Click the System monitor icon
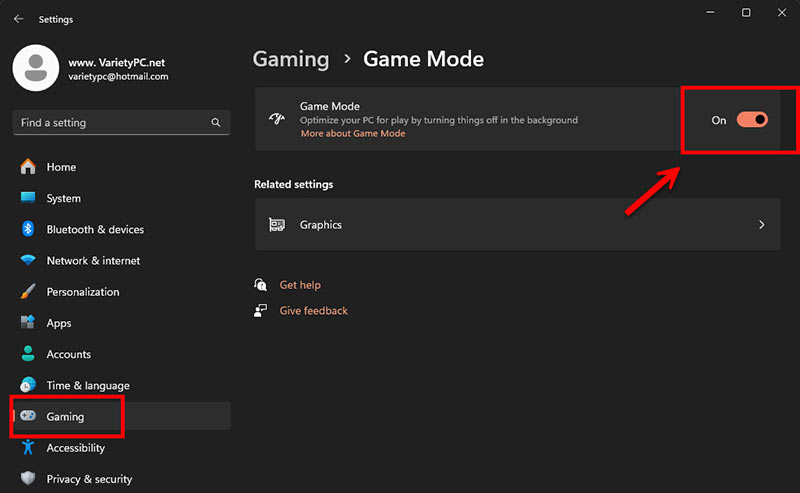800x493 pixels. coord(28,198)
